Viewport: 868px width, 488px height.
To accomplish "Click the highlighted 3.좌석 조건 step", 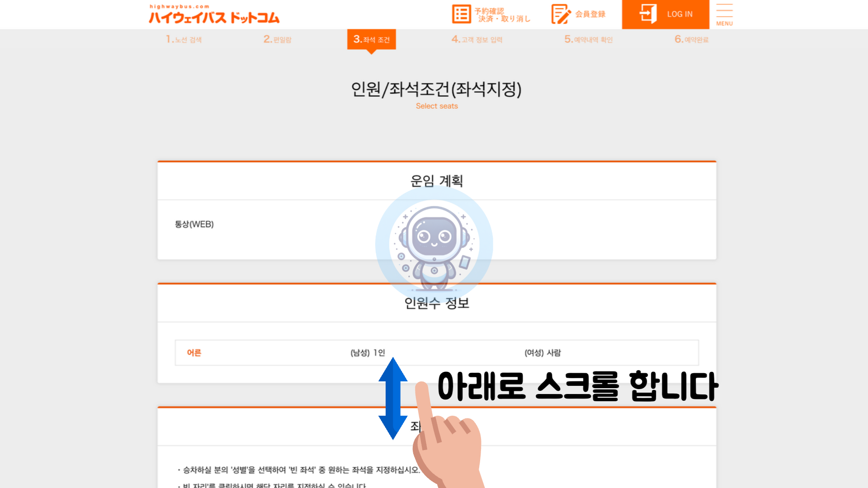I will [371, 39].
